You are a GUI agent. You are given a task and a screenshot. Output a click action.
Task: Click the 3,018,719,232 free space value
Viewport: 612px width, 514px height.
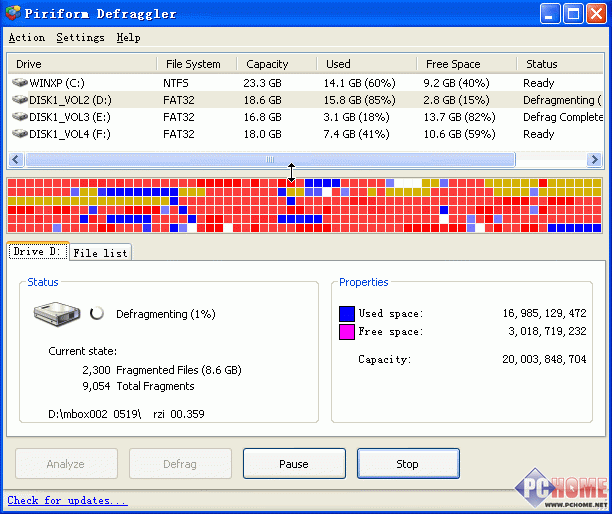(547, 331)
